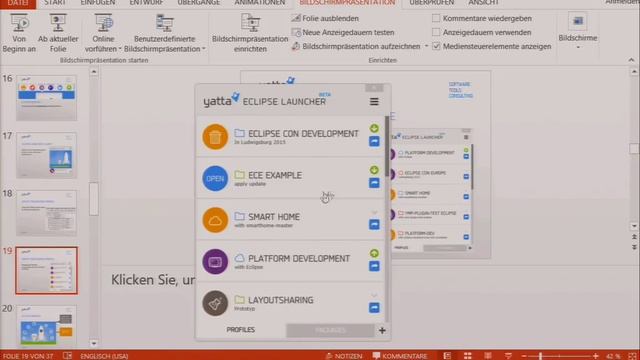Screen dimensions: 640x360
Task: Uncheck Mediensteuerelemente anzeigen checkbox
Action: click(x=436, y=46)
